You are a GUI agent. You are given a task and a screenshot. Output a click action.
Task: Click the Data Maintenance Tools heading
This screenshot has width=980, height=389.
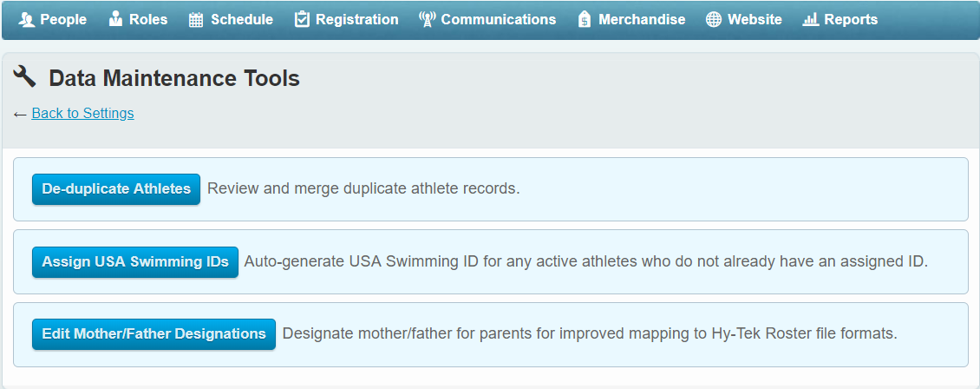pyautogui.click(x=174, y=79)
